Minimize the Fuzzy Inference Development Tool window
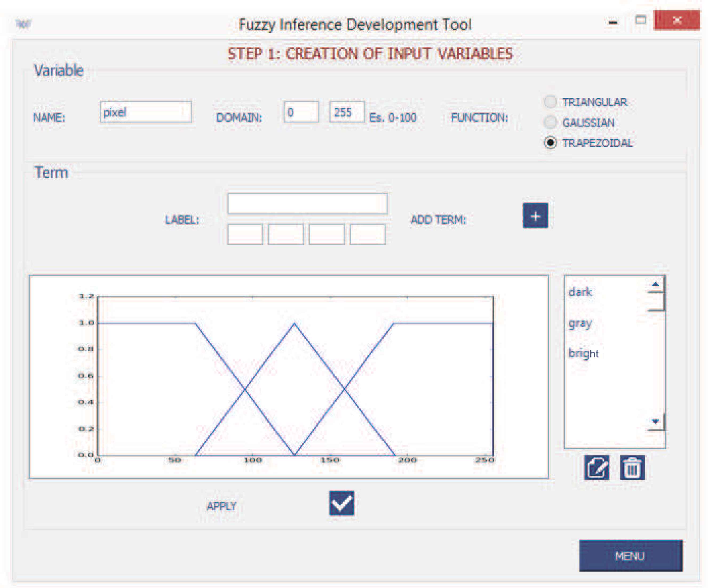This screenshot has height=588, width=708. point(613,22)
